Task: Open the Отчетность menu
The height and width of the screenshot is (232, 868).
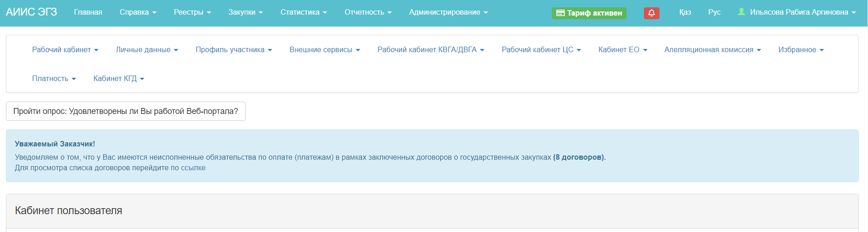Action: point(368,12)
